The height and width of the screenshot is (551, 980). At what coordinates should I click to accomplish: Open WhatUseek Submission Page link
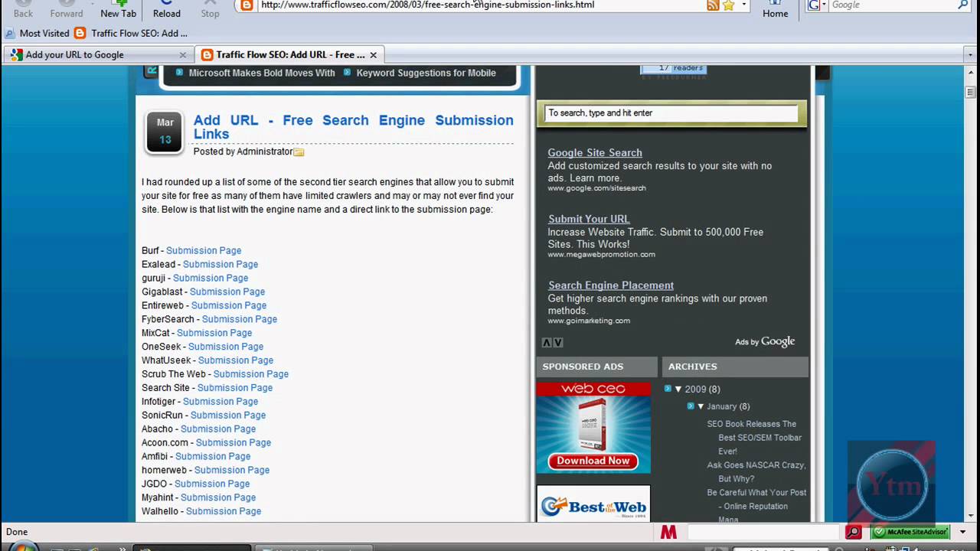pyautogui.click(x=236, y=360)
